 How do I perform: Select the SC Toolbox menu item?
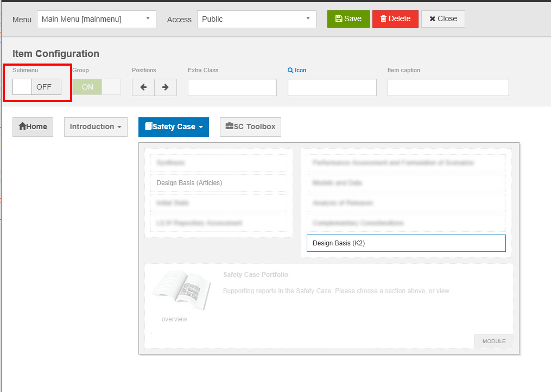251,127
